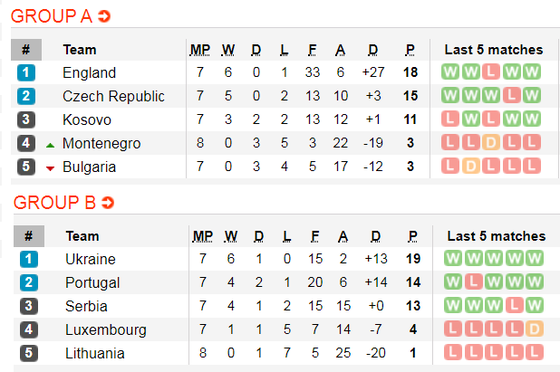This screenshot has width=560, height=372.
Task: Sort Group A by # rank header
Action: tap(26, 50)
